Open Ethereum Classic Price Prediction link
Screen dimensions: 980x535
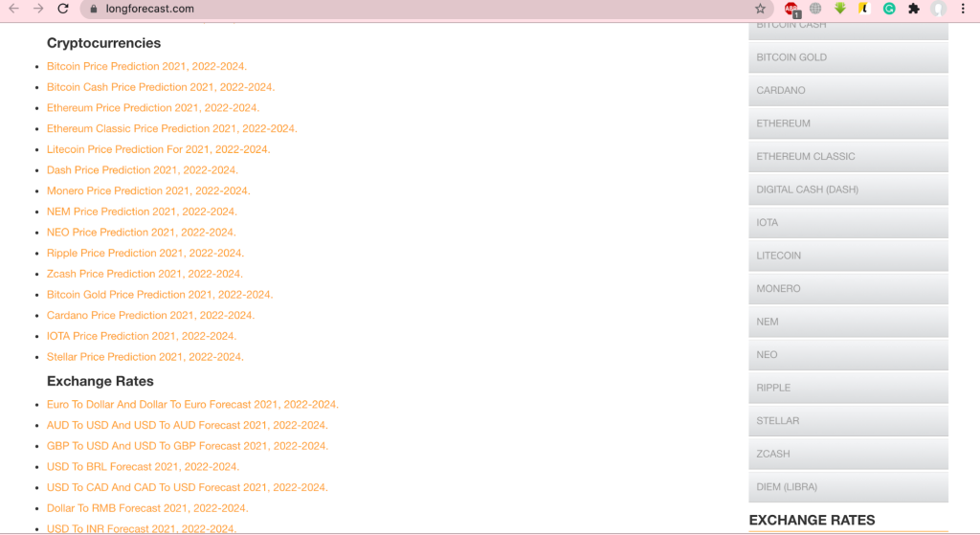point(171,128)
